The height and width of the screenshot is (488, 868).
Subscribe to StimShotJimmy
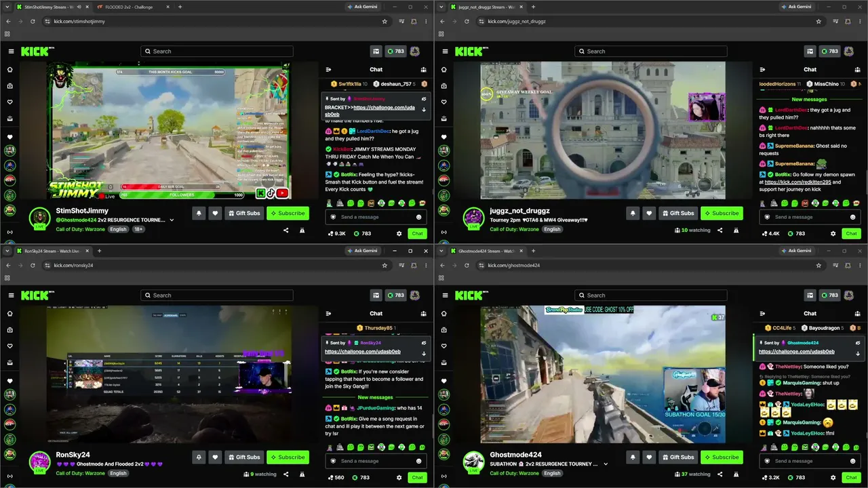tap(288, 213)
